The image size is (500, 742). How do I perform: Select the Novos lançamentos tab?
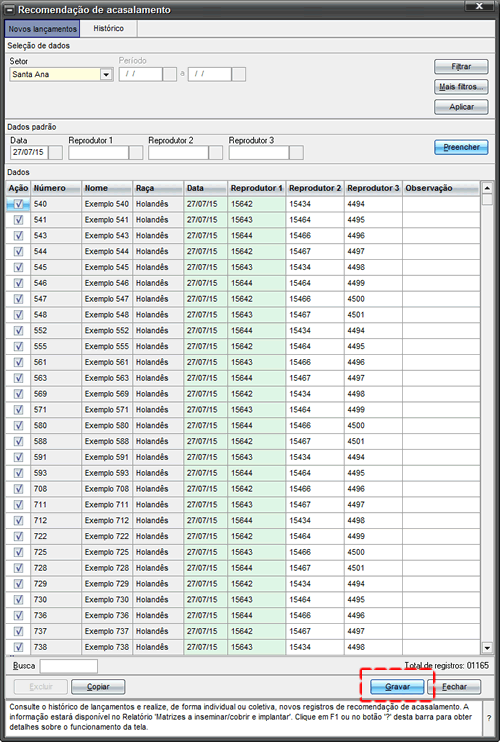tap(43, 29)
